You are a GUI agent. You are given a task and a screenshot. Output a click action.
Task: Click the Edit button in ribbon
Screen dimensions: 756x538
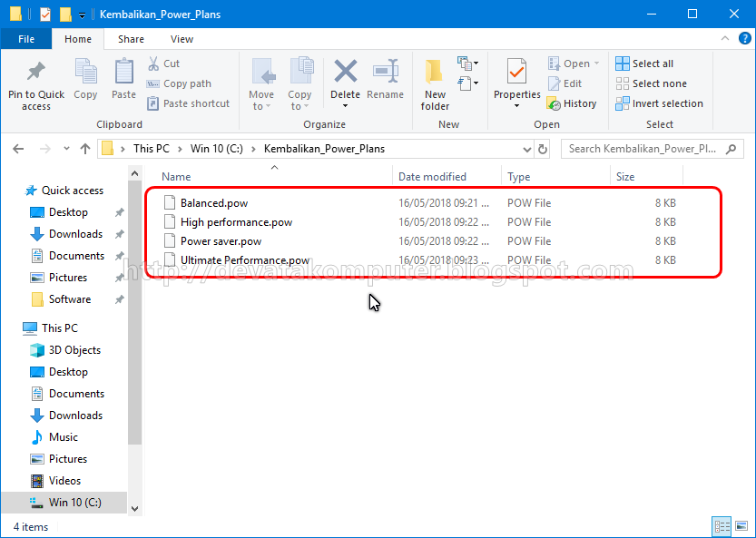565,83
